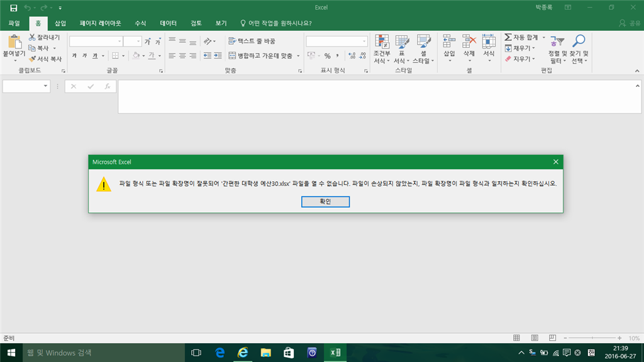Collapse the ribbon with chevron
Image resolution: width=644 pixels, height=362 pixels.
point(637,71)
